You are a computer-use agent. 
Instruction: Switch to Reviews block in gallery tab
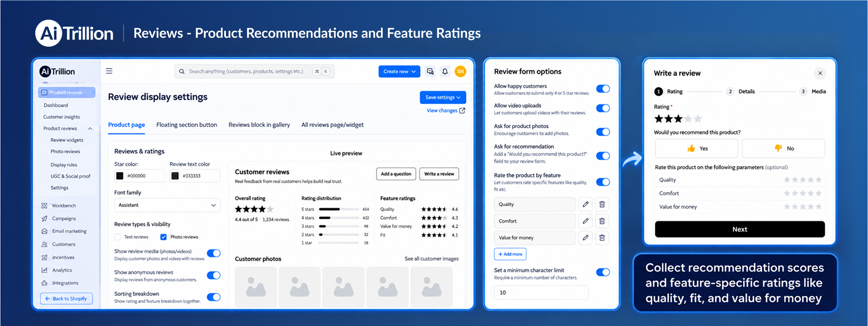coord(259,125)
